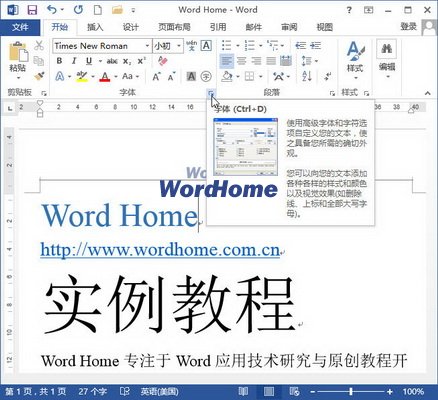Toggle Subscript x₂
Screen dimensions: 438x400
coord(127,61)
